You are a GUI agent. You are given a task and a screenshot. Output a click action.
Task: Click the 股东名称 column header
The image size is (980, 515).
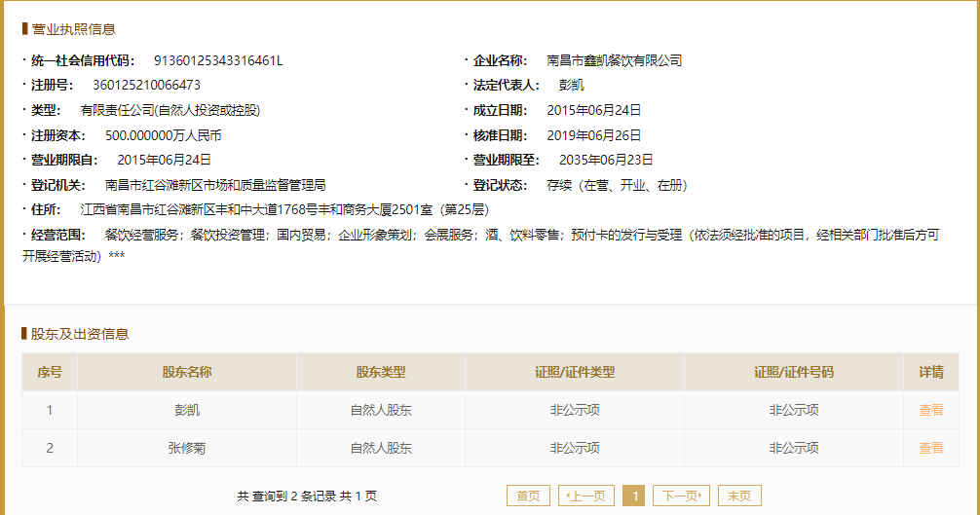coord(187,372)
